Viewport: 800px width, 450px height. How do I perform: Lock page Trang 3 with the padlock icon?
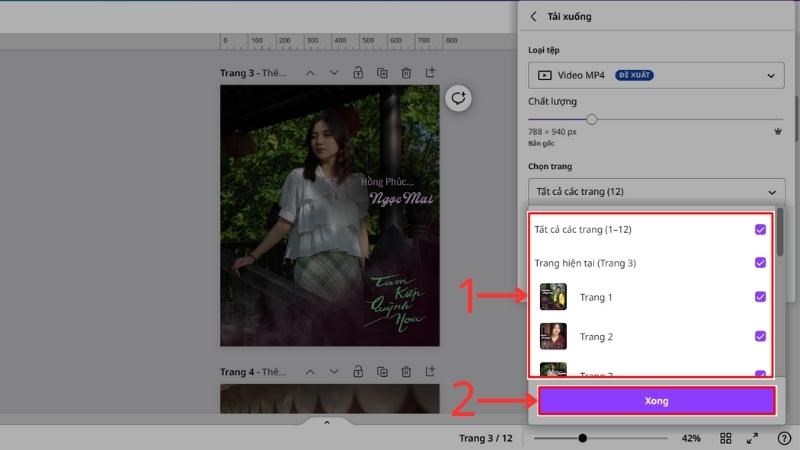coord(358,73)
